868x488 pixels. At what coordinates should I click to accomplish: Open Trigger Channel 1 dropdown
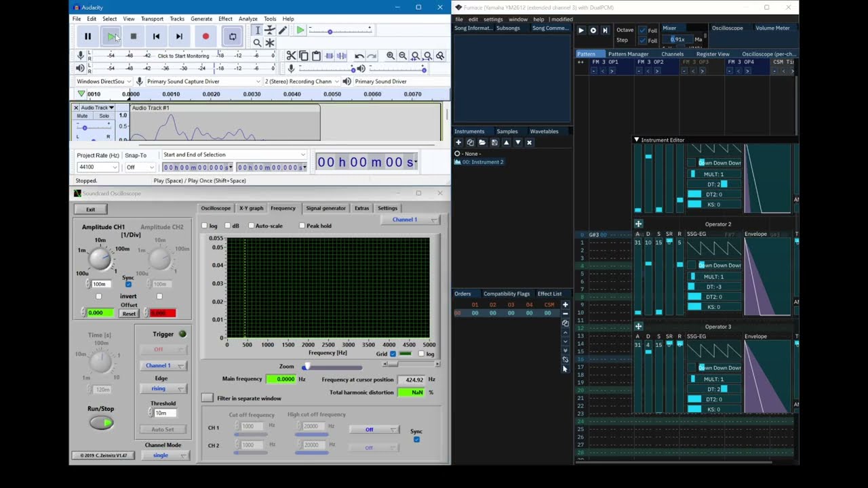click(x=163, y=365)
